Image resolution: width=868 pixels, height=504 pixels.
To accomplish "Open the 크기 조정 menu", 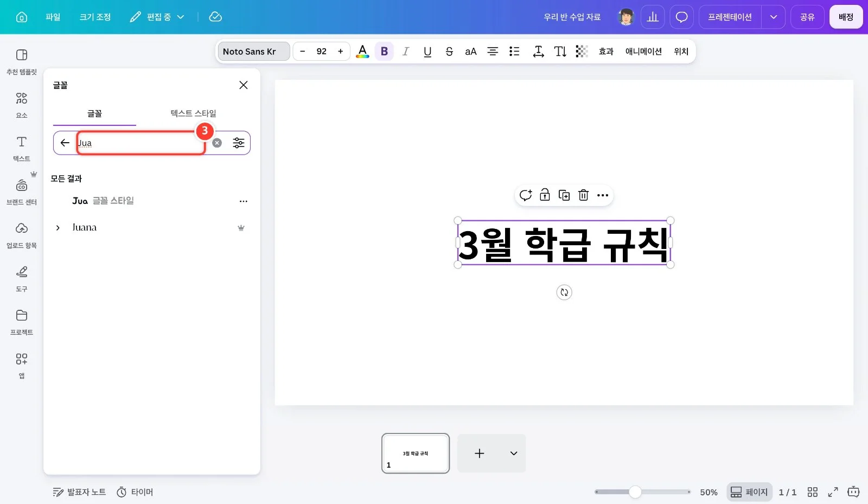I will (x=95, y=17).
